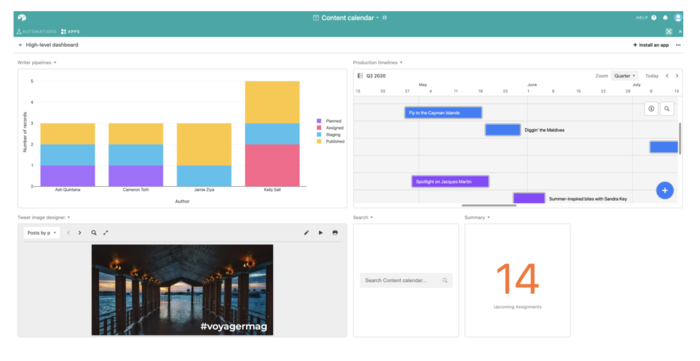Click the timeline vertical scrollbar

point(680,138)
